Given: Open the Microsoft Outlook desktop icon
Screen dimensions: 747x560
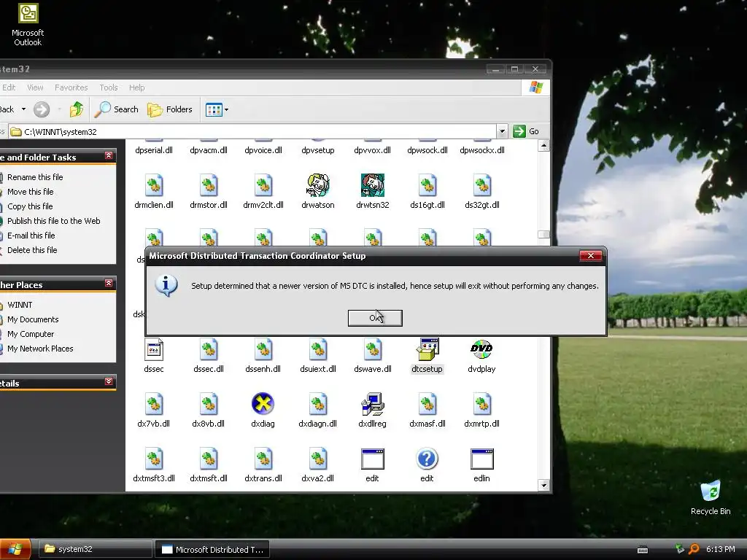Looking at the screenshot, I should pos(28,25).
